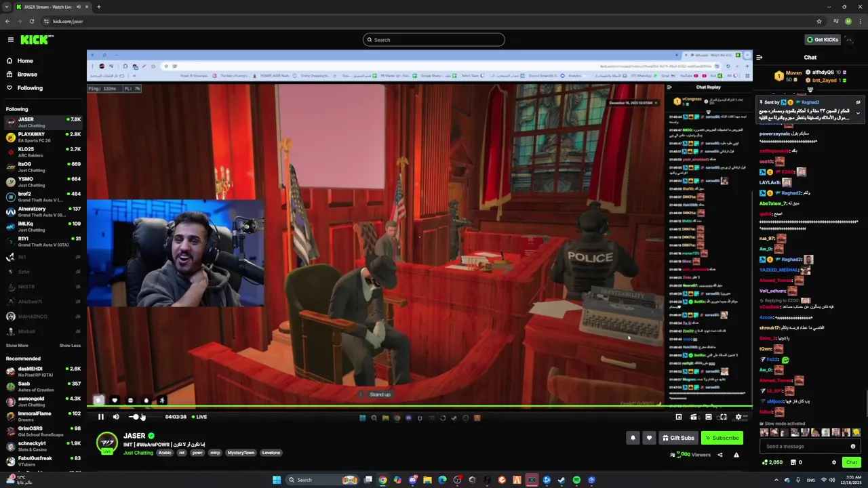Open dasMEHDI recommended channel
The height and width of the screenshot is (488, 868).
43,371
